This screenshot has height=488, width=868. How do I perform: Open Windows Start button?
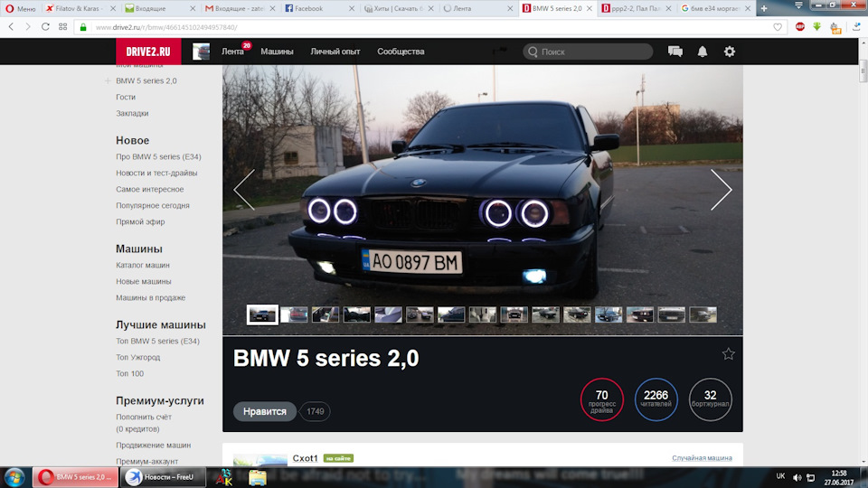[14, 477]
